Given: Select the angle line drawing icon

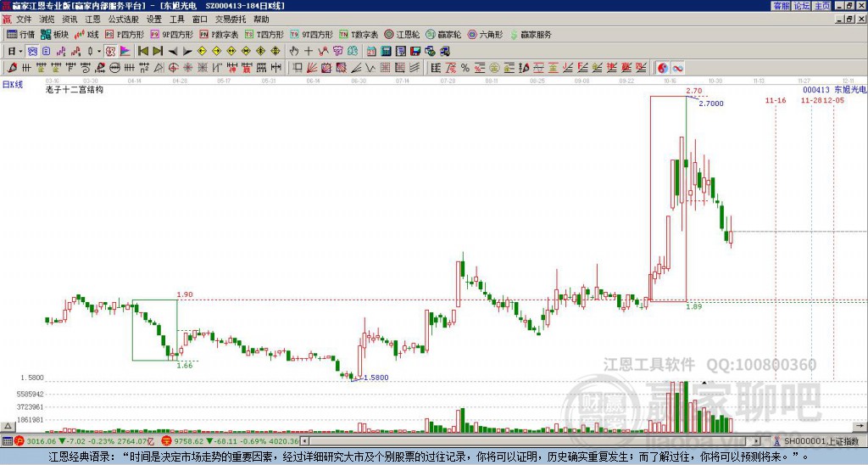Looking at the screenshot, I should pos(357,68).
